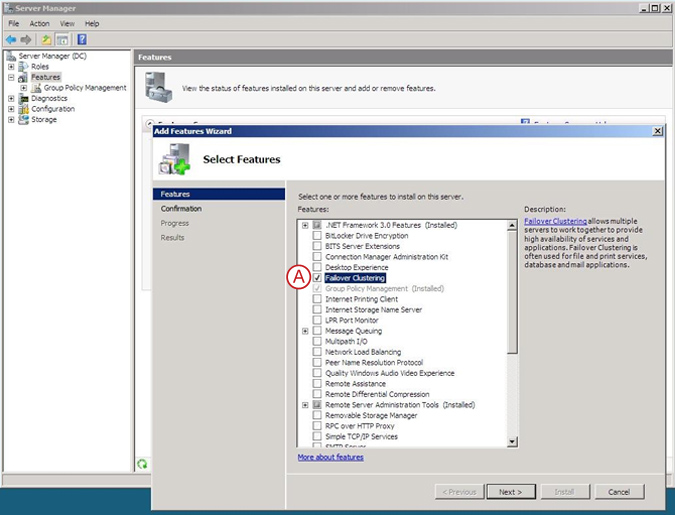This screenshot has width=675, height=515.
Task: Select RPC over HTTP Proxy row
Action: (359, 426)
